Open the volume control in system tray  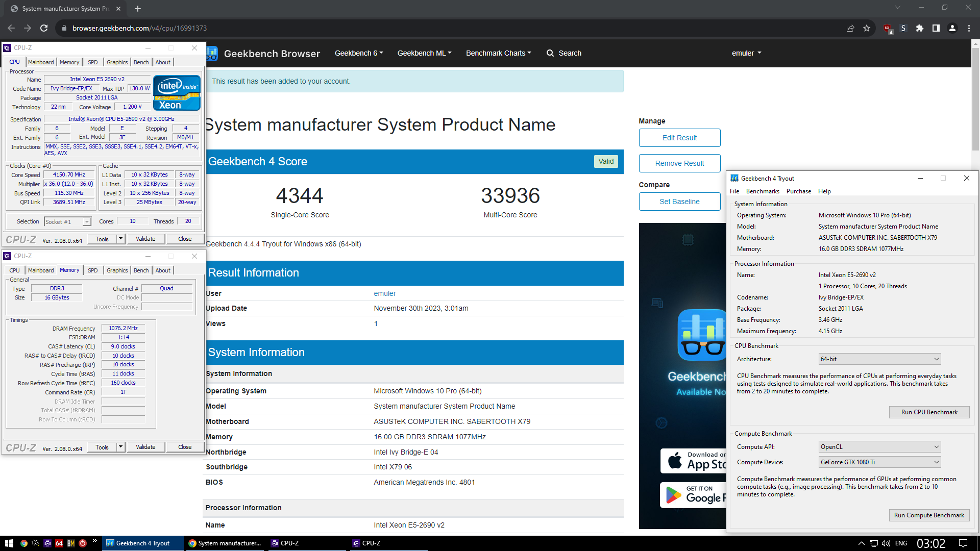(886, 543)
